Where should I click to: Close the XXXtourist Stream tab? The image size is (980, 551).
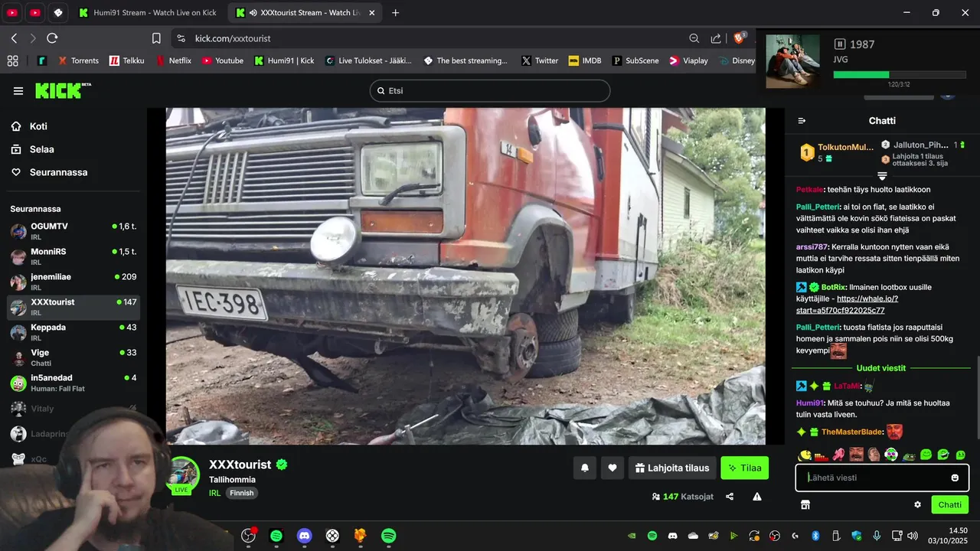pos(371,13)
